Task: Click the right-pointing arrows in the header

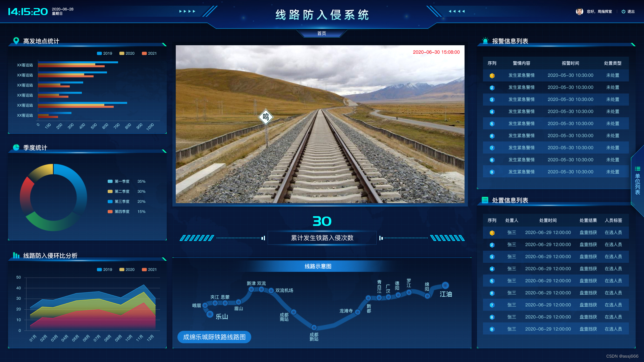Action: tap(187, 11)
